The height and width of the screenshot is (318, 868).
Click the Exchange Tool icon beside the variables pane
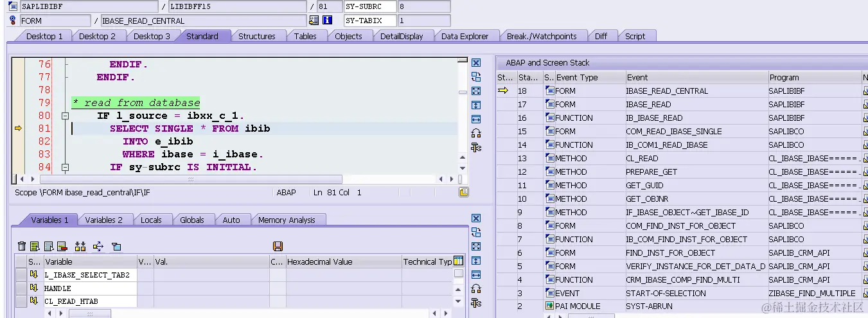[x=476, y=233]
